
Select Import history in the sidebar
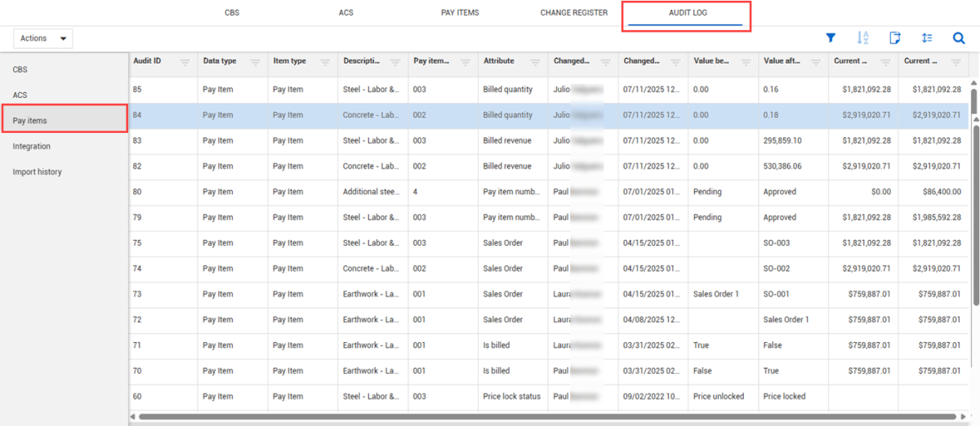37,172
